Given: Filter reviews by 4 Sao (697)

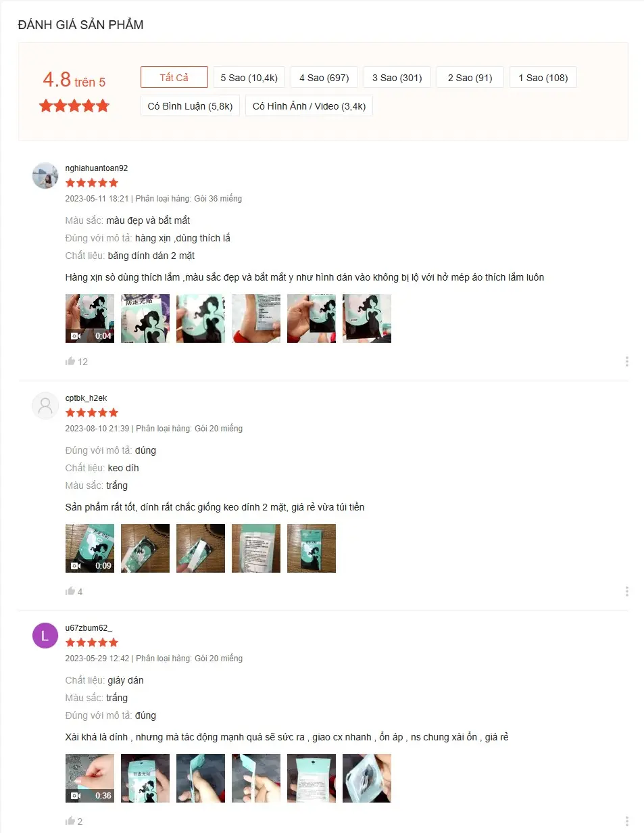Looking at the screenshot, I should point(324,77).
